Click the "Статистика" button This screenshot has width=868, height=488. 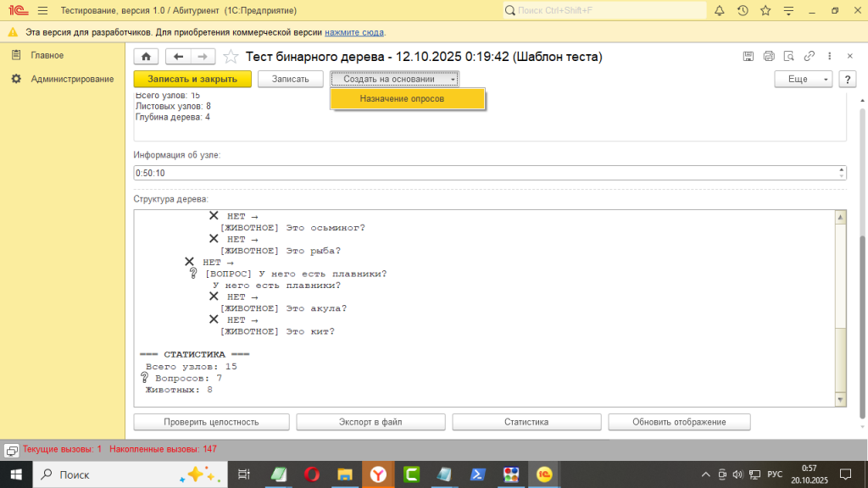click(526, 422)
